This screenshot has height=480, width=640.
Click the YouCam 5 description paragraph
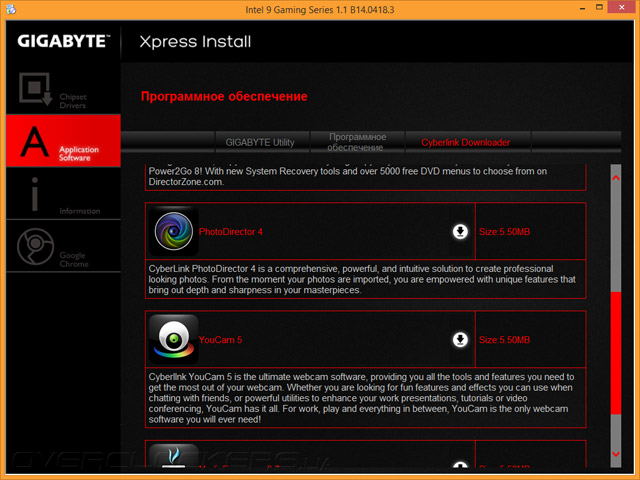pos(361,398)
